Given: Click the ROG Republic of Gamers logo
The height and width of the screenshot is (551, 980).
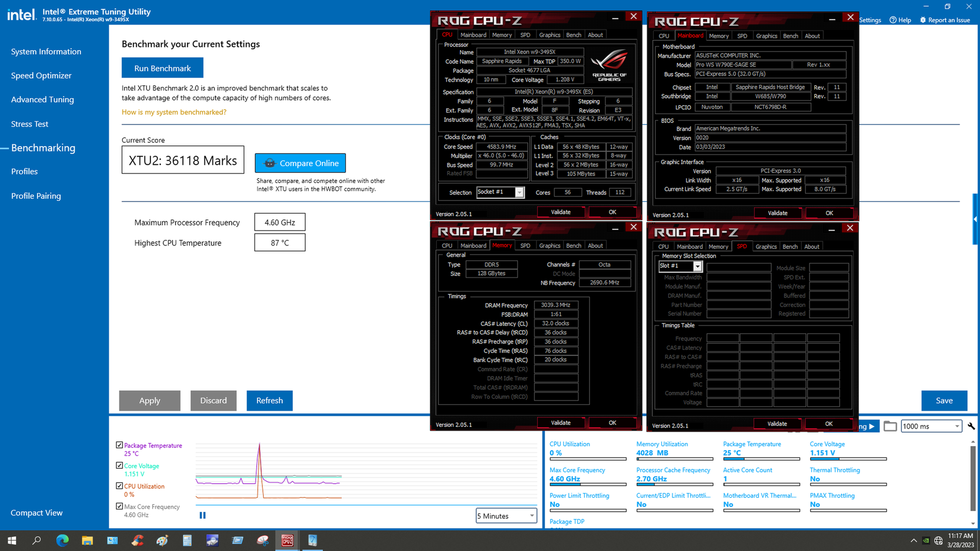Looking at the screenshot, I should [x=609, y=65].
